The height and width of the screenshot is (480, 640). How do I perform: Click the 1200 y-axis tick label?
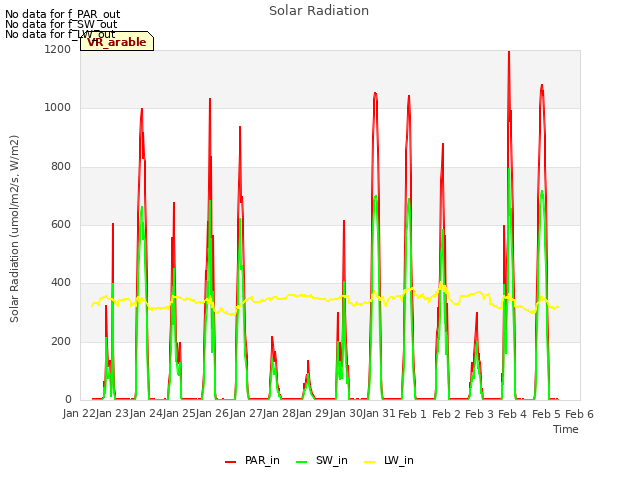click(x=58, y=49)
